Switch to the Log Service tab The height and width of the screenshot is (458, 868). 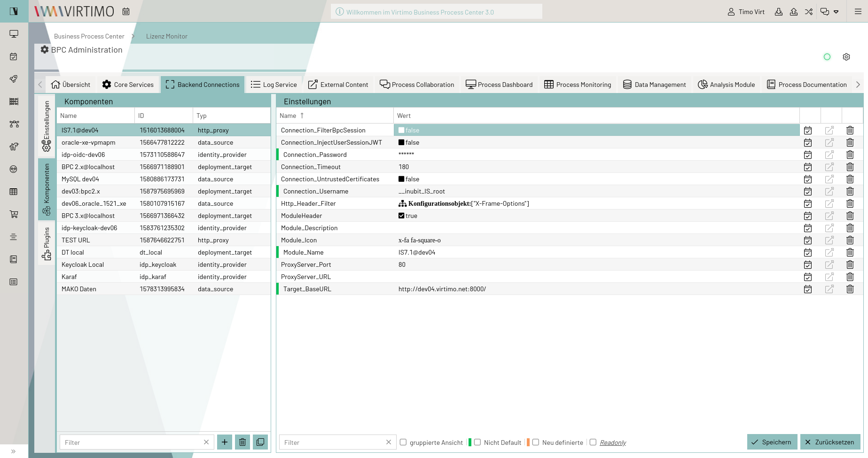[274, 85]
